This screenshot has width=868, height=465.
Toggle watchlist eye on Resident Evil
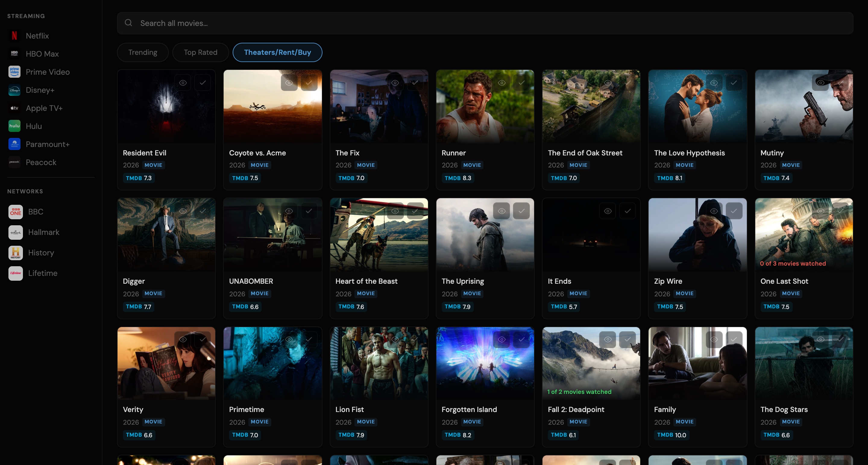click(183, 83)
